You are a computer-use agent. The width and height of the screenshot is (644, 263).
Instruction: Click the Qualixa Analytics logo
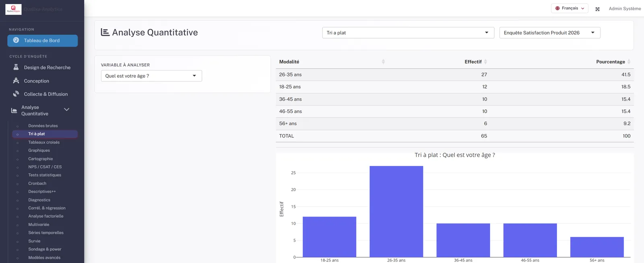tap(13, 9)
